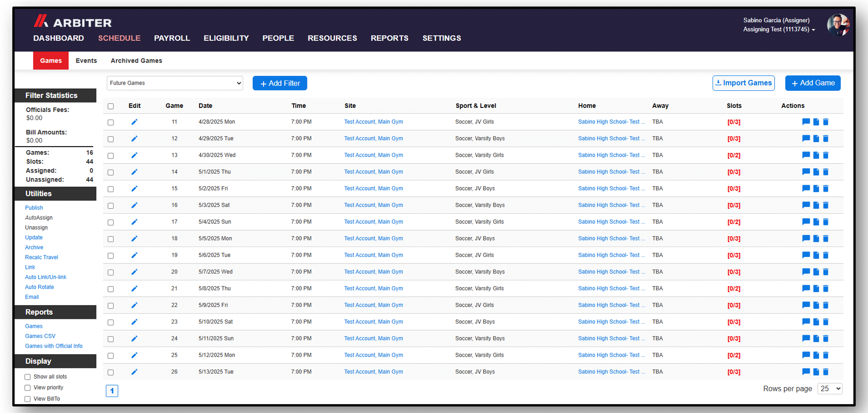Image resolution: width=868 pixels, height=413 pixels.
Task: Open the Reports menu in top navigation
Action: click(390, 38)
